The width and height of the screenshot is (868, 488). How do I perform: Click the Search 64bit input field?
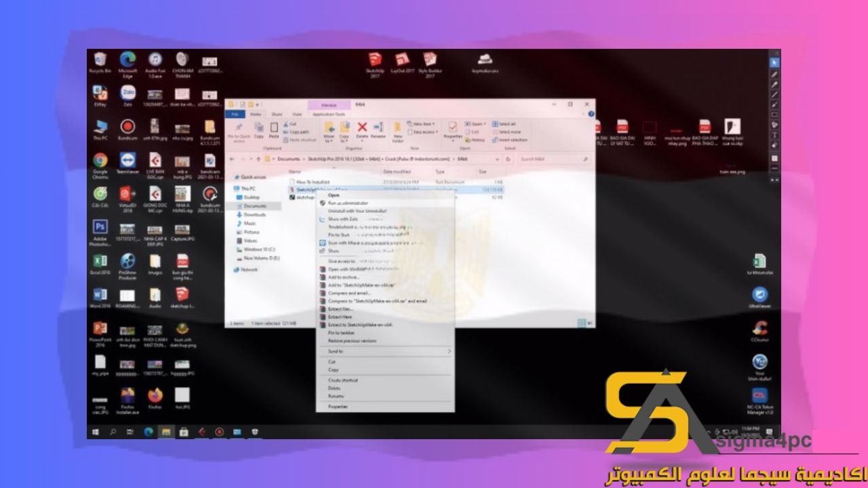[553, 159]
